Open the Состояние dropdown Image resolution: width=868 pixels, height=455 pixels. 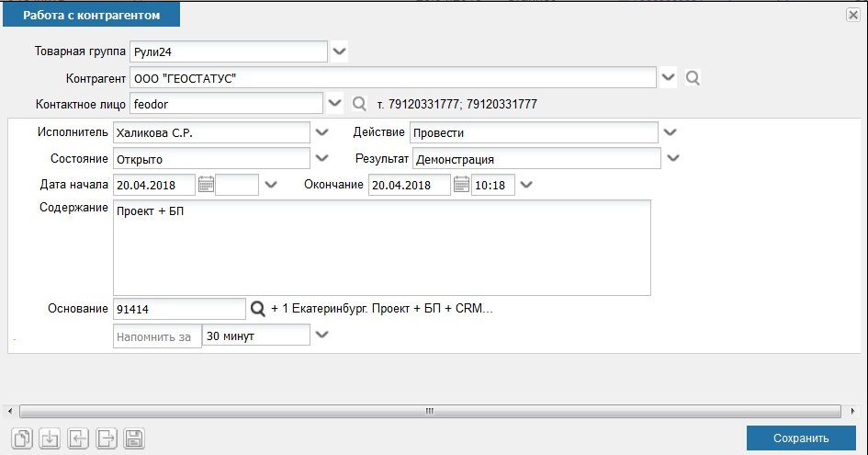pyautogui.click(x=321, y=158)
